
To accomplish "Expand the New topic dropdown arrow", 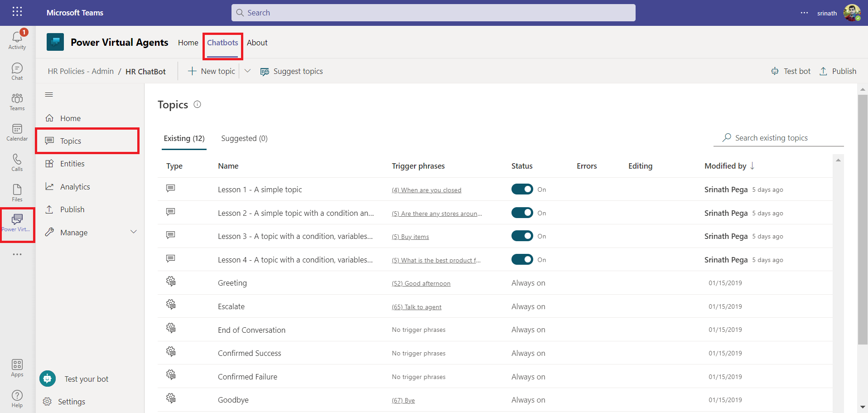I will [247, 71].
